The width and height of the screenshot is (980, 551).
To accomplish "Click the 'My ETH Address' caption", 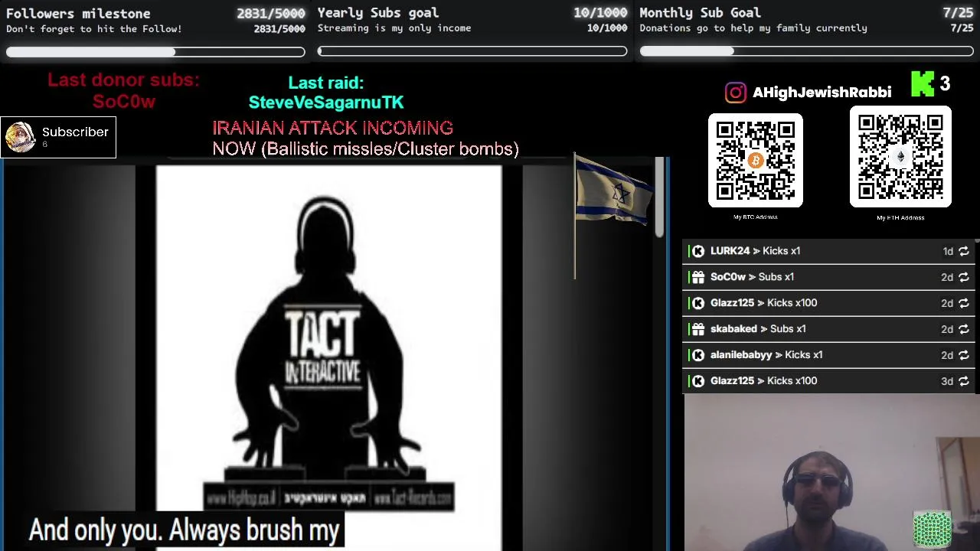I will pos(900,218).
